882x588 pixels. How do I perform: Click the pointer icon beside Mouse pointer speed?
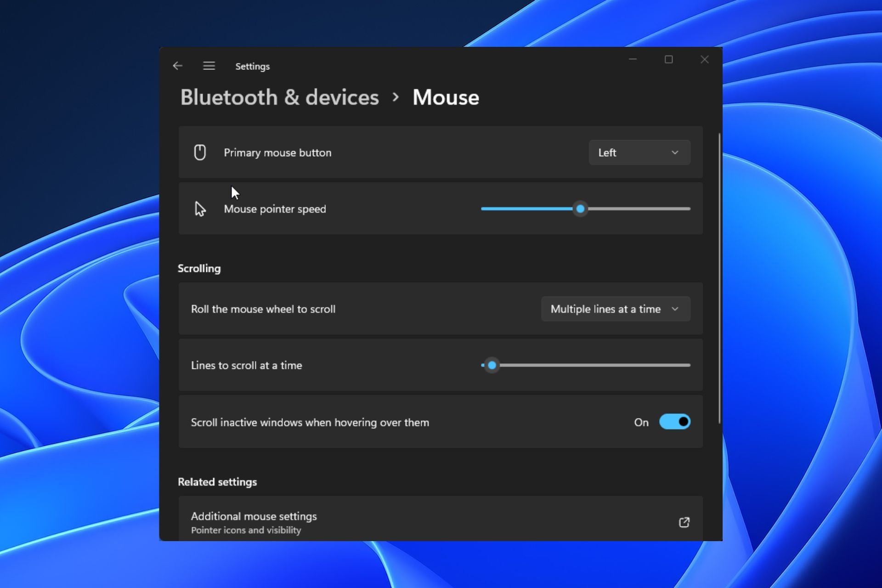pyautogui.click(x=200, y=209)
